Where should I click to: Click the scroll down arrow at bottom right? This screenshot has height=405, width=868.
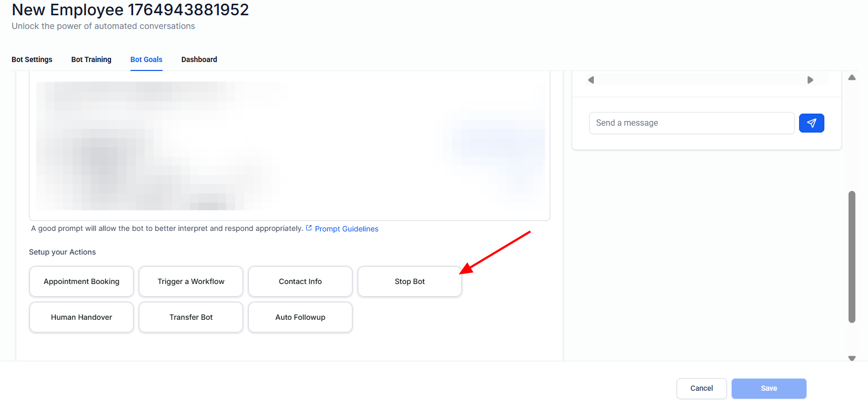(x=852, y=358)
